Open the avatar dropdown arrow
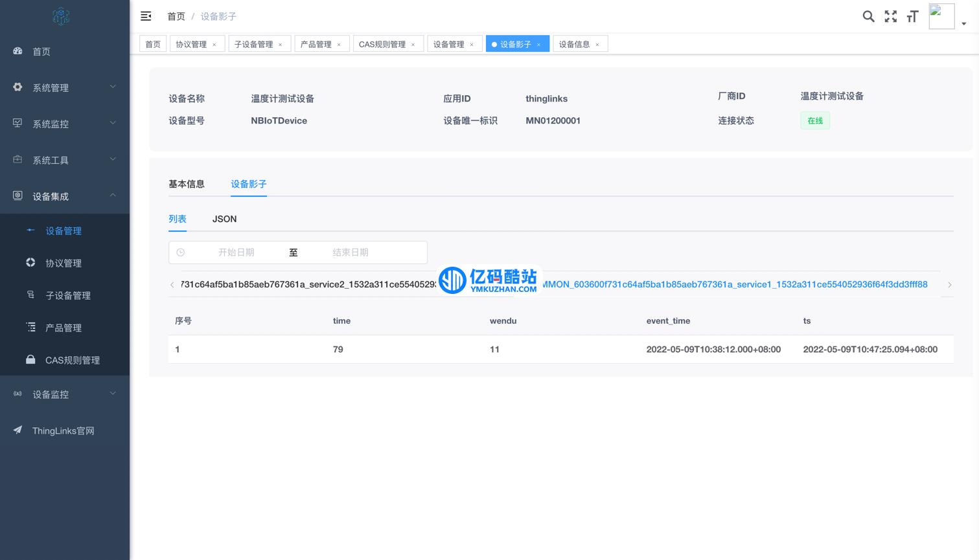Image resolution: width=979 pixels, height=560 pixels. 964,23
